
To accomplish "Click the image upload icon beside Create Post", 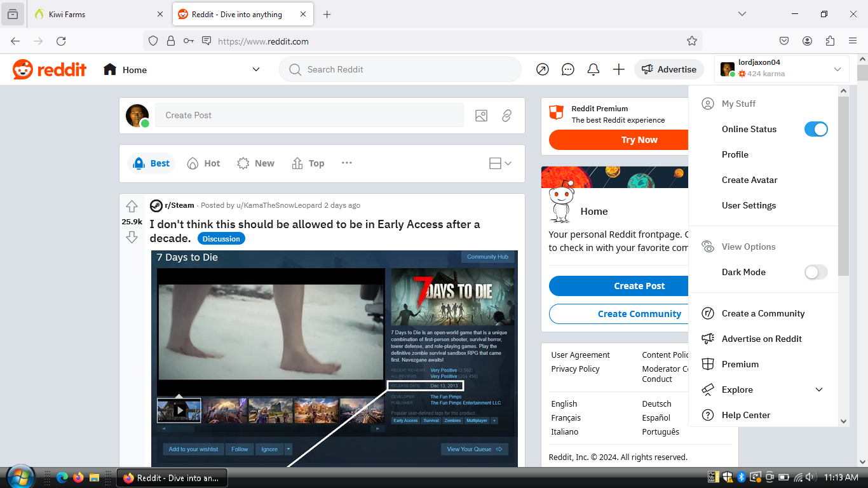I will point(481,116).
